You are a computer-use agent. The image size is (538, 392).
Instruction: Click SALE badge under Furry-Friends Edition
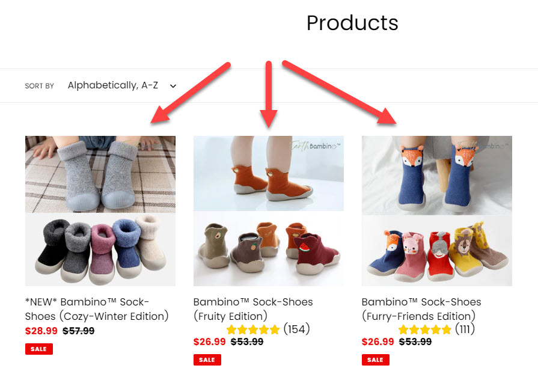[375, 360]
